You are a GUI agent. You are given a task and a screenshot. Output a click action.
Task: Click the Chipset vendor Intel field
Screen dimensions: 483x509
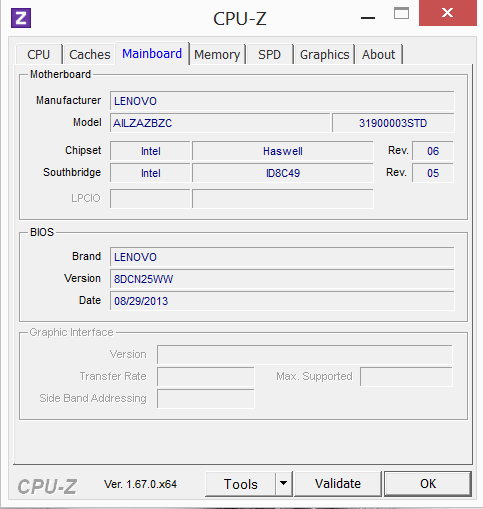[x=150, y=151]
